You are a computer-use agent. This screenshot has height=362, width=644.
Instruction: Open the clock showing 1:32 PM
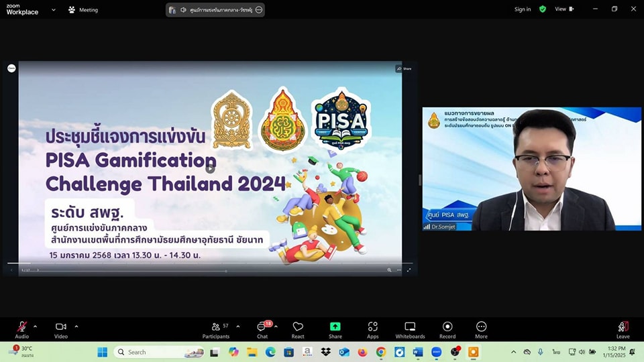tap(614, 352)
